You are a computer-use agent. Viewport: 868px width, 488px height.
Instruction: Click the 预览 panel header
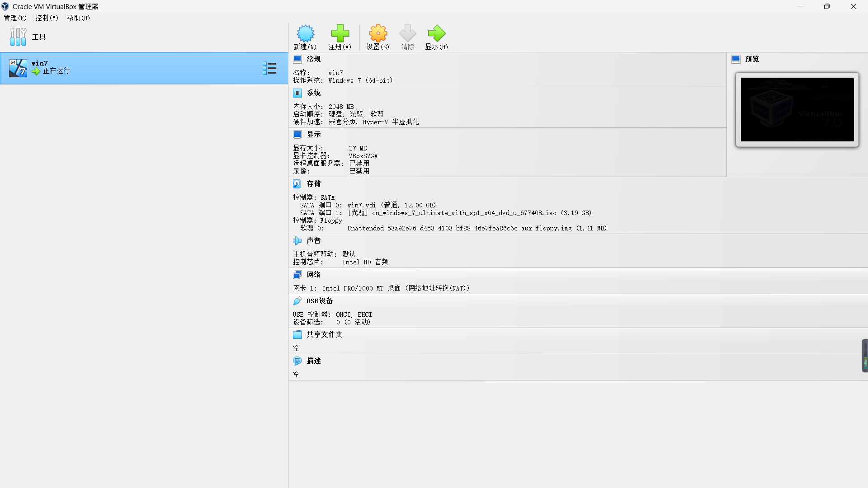pos(752,59)
